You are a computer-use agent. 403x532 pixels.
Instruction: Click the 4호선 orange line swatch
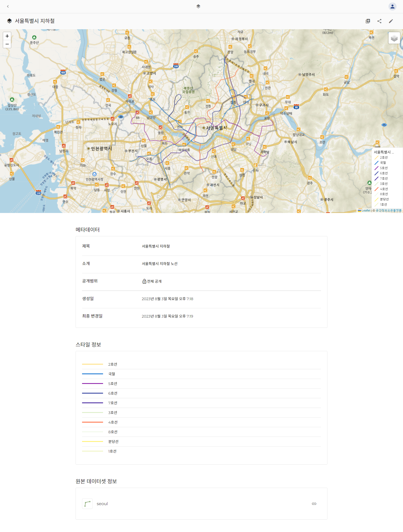tap(93, 422)
